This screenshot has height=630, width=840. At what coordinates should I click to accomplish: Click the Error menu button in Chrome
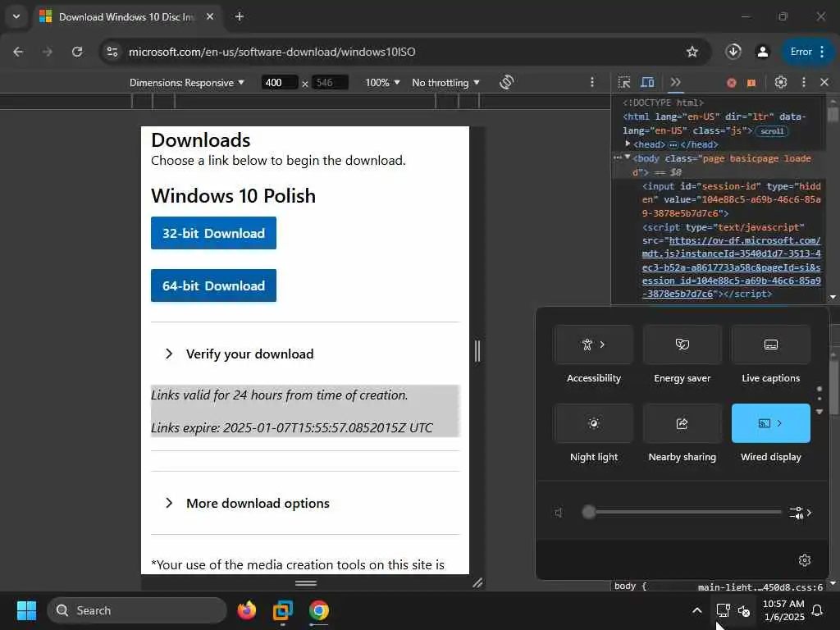tap(807, 52)
